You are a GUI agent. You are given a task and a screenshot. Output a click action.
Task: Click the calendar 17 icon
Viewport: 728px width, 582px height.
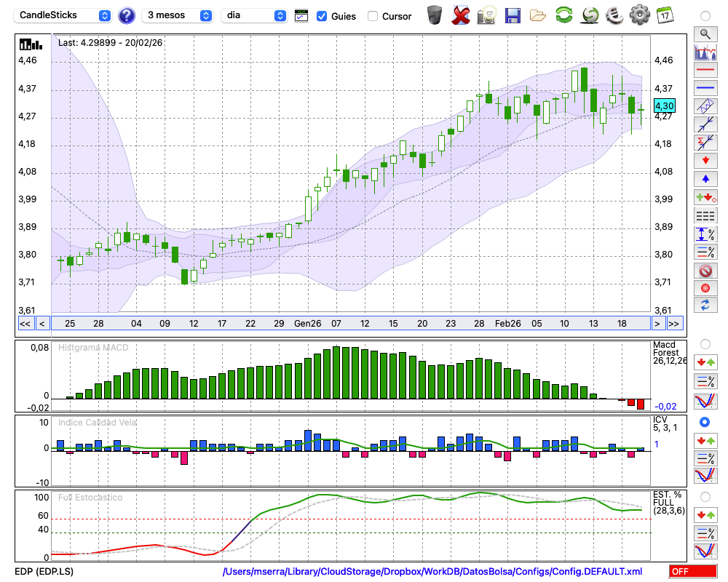[x=665, y=15]
